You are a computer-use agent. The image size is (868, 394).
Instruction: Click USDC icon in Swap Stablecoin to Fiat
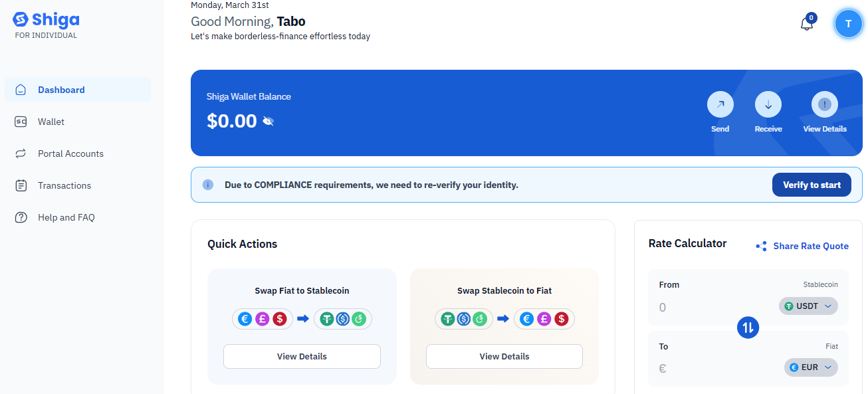464,319
